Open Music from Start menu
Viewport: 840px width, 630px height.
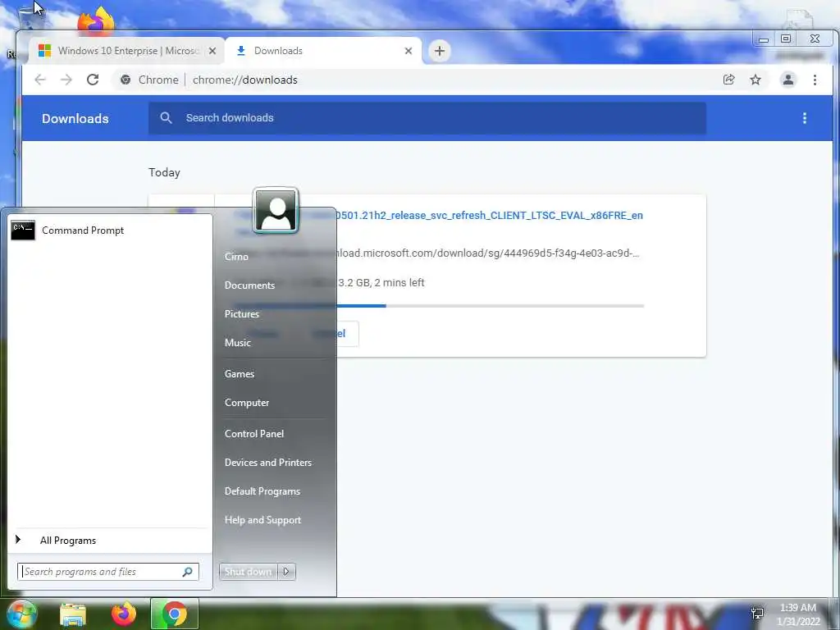237,343
